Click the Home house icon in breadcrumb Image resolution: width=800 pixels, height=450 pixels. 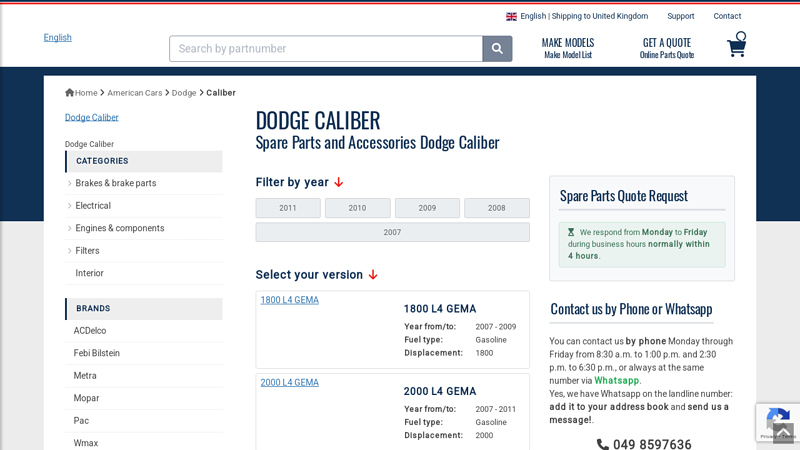coord(69,92)
